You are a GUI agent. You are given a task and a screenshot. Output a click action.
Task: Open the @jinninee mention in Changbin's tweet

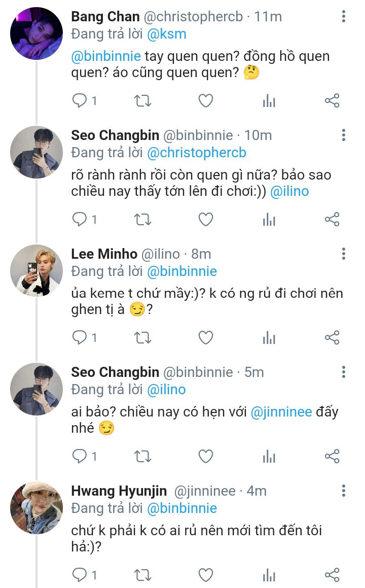point(281,412)
